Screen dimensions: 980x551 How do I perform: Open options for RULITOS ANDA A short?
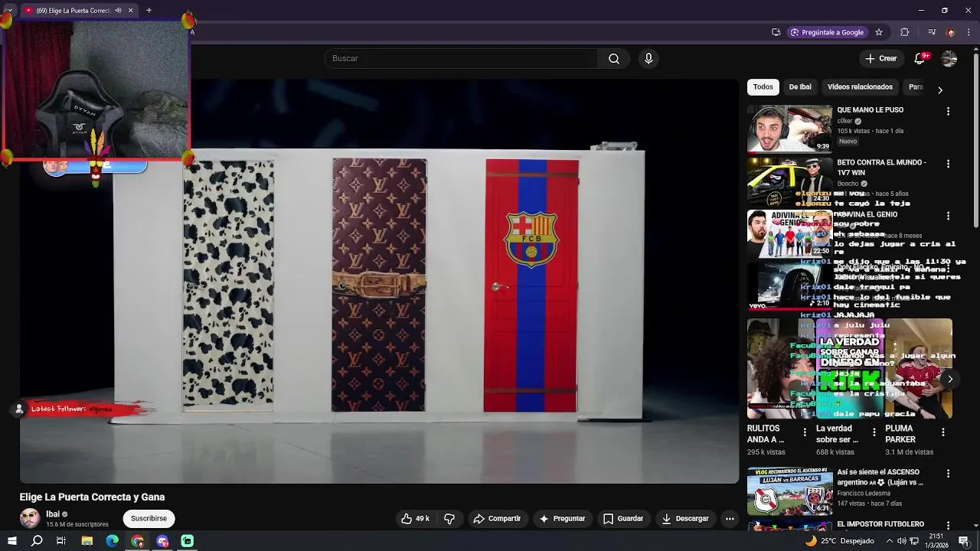coord(804,432)
